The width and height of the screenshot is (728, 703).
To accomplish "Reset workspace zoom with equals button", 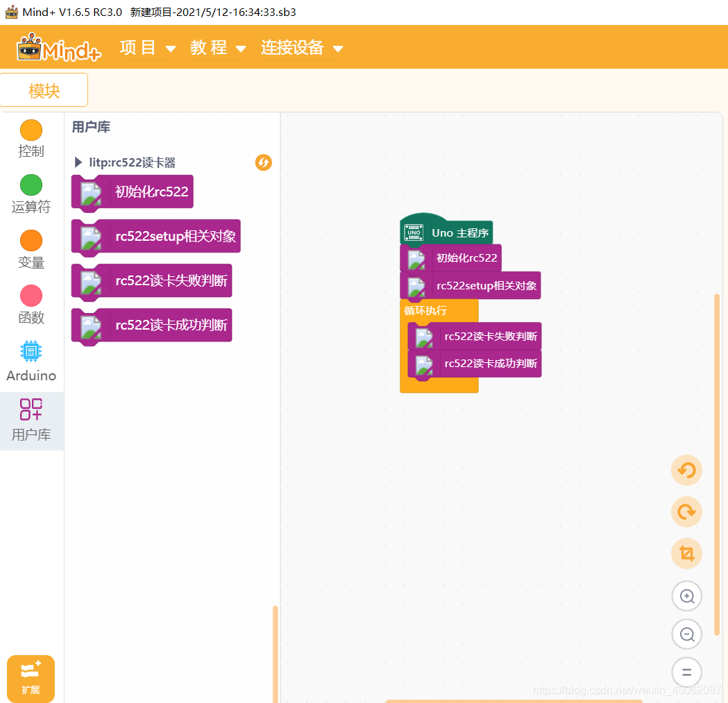I will (686, 672).
